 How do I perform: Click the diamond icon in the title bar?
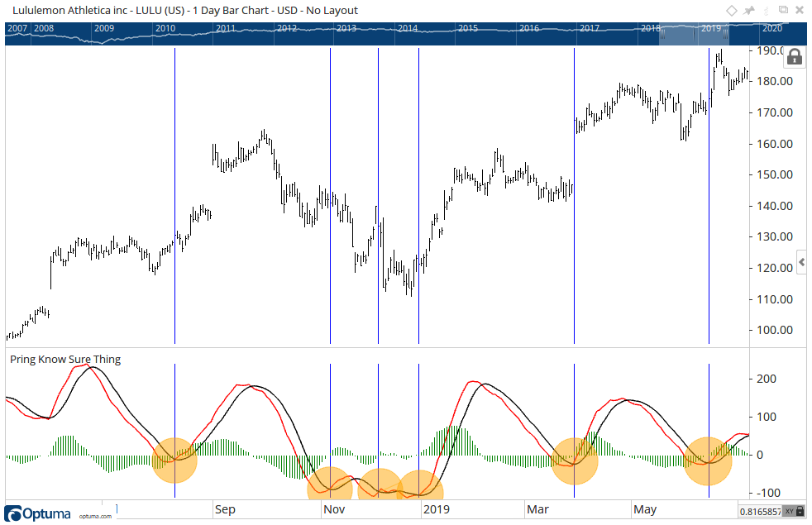coord(731,11)
